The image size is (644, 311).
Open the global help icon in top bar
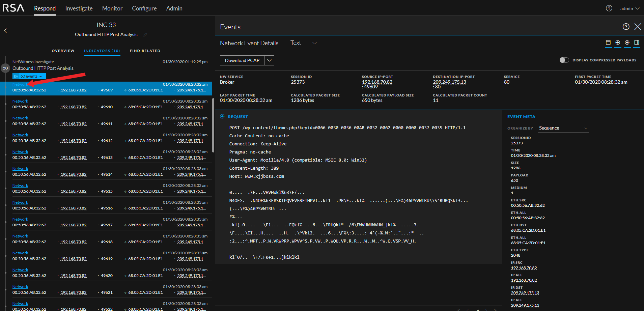[x=609, y=8]
